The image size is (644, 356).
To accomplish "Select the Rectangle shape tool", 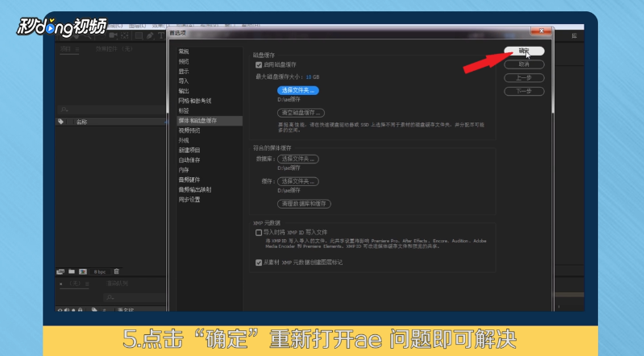I will pos(139,35).
